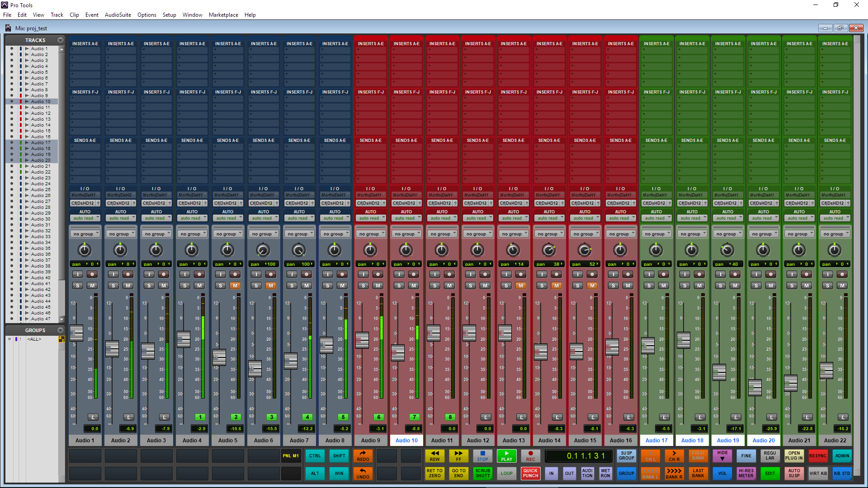Screen dimensions: 868x488
Task: Click AUTO read mode on Audio 10
Action: point(406,219)
